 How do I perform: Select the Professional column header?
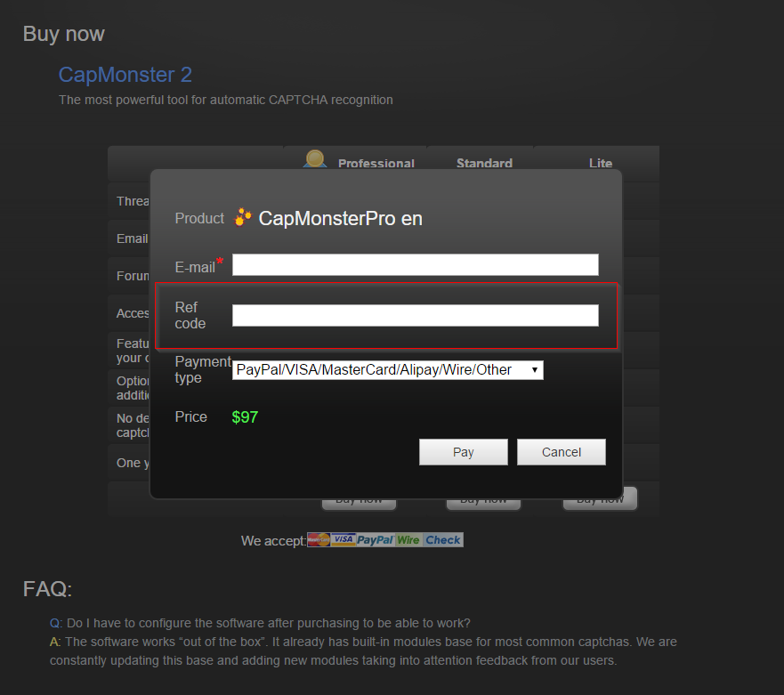[376, 163]
